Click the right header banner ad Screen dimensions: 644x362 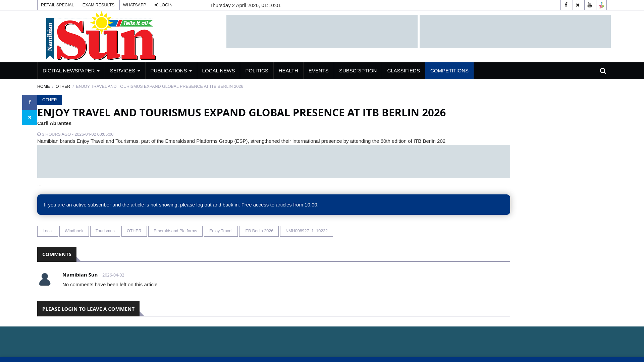(x=515, y=32)
